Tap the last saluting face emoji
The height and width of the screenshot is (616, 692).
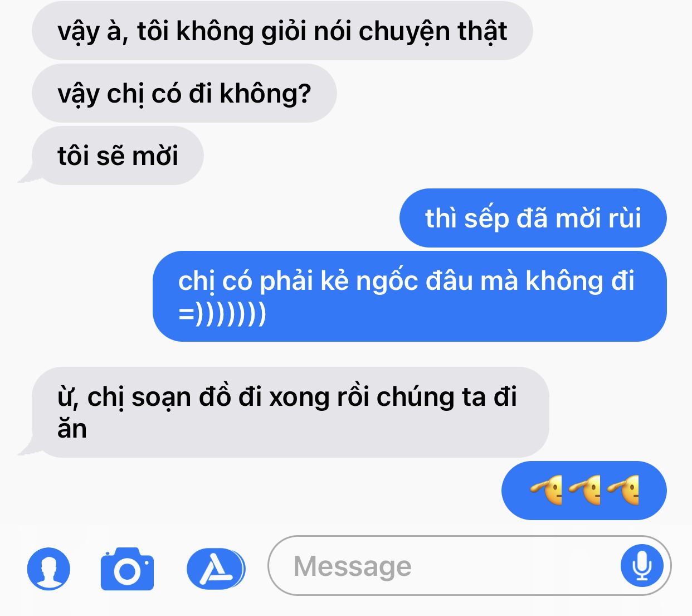pyautogui.click(x=623, y=491)
